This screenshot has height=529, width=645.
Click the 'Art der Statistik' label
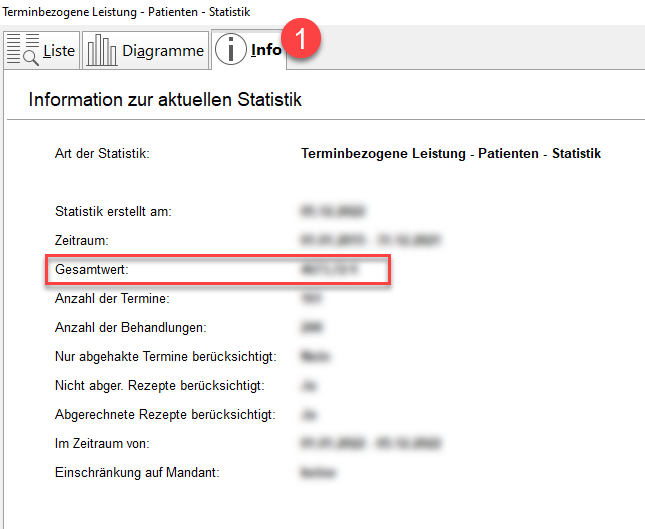point(101,154)
